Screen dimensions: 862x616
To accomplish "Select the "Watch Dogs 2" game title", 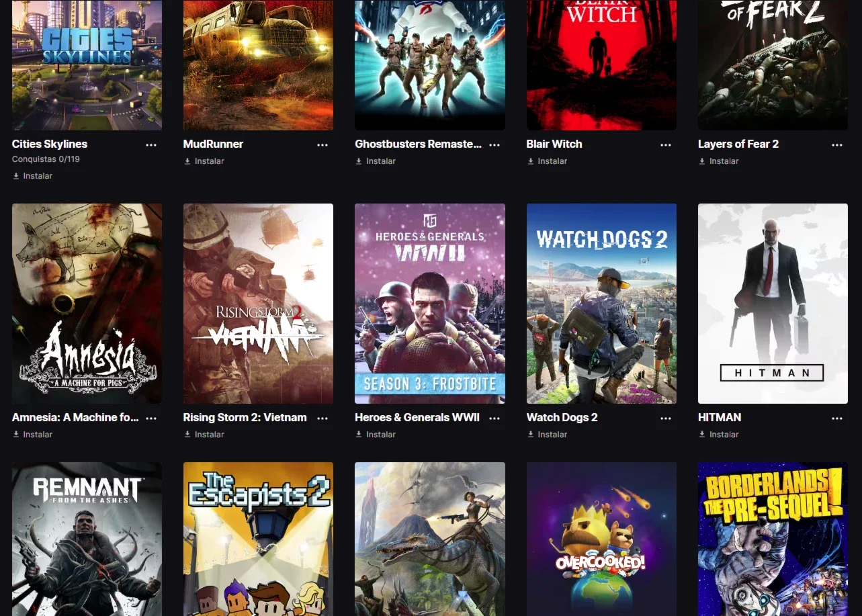I will (x=562, y=417).
